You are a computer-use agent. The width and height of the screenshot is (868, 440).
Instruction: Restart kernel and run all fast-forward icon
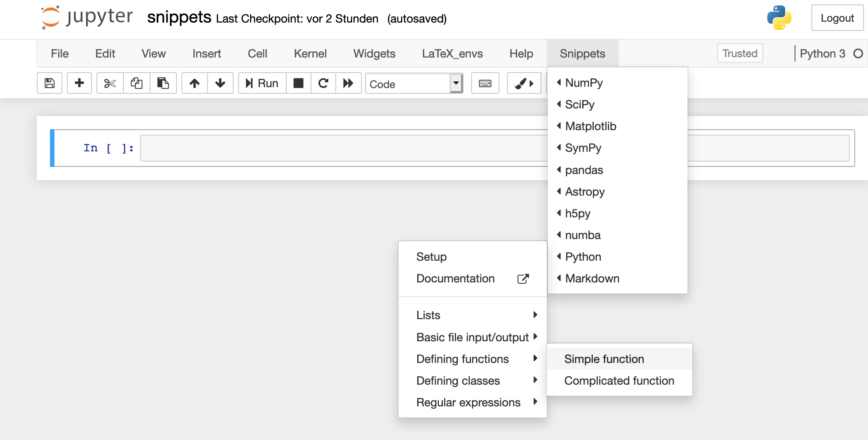coord(348,83)
